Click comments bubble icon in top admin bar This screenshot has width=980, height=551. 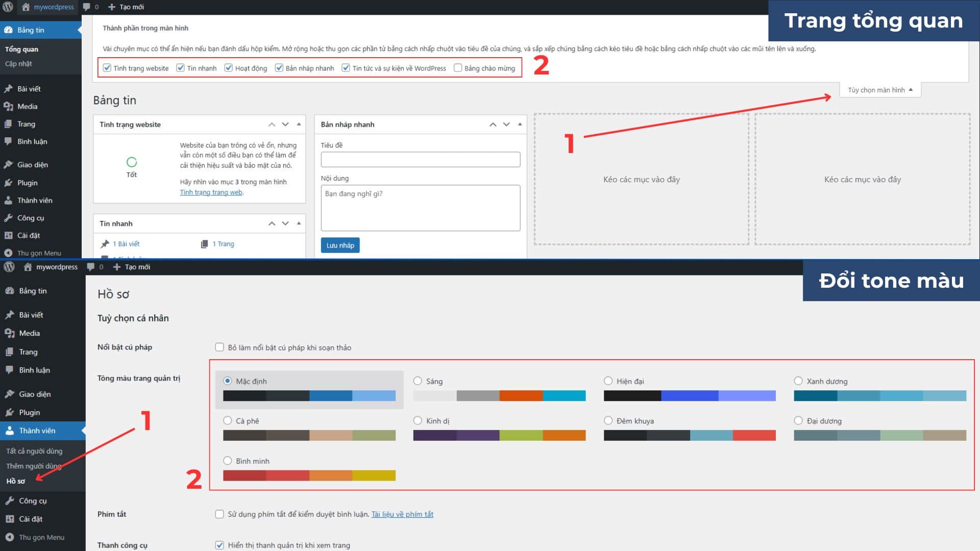point(86,7)
